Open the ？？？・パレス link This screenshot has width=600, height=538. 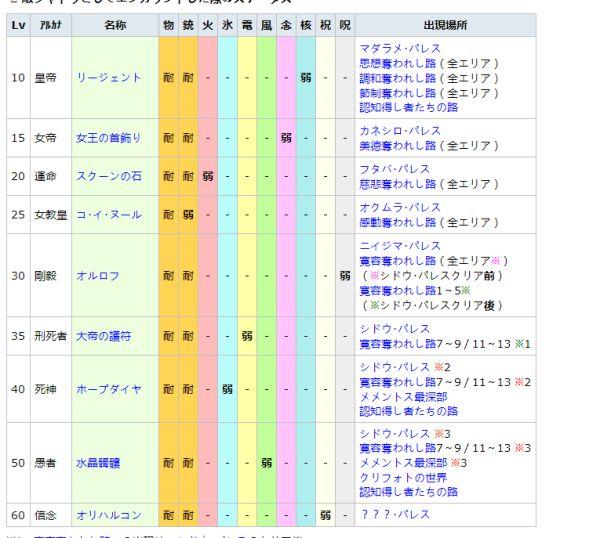[395, 514]
